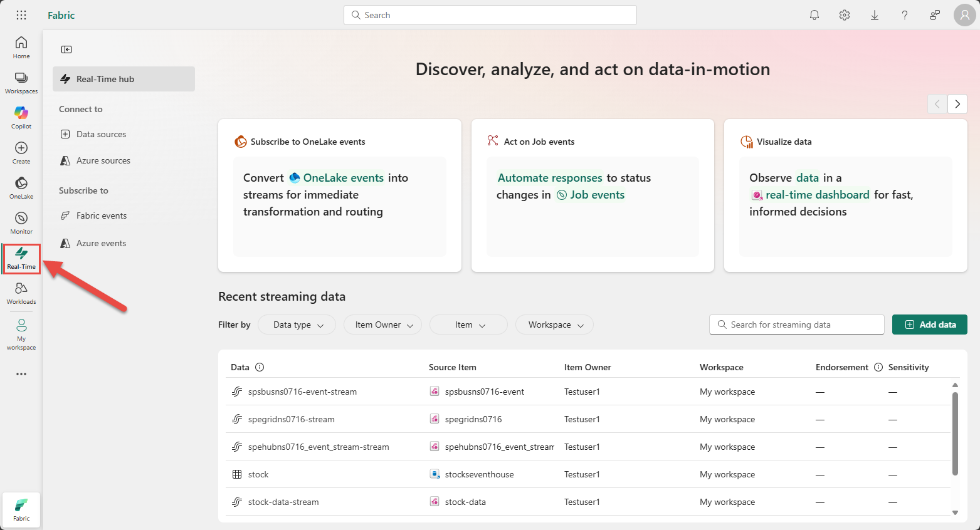Collapse the Real-Time hub navigation pane
This screenshot has height=530, width=980.
(66, 49)
